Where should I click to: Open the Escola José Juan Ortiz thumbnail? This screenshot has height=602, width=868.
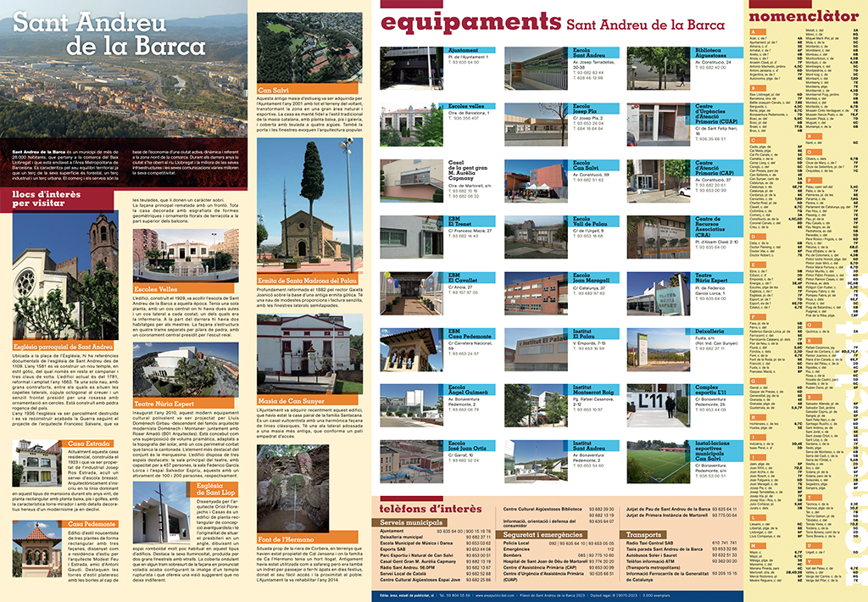(411, 462)
